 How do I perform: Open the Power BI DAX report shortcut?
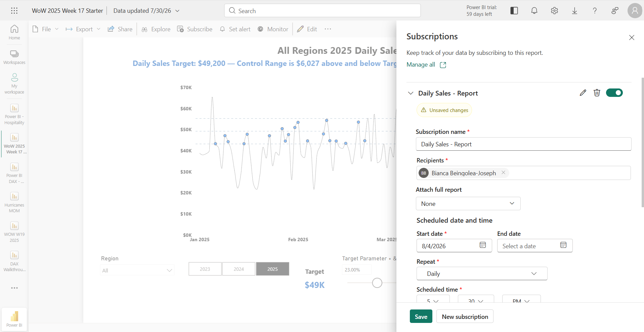(x=14, y=173)
